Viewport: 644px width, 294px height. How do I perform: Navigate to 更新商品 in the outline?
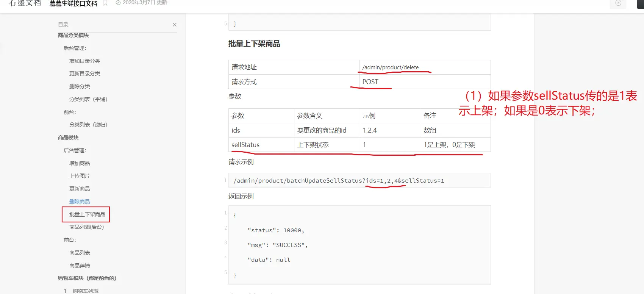coord(80,189)
